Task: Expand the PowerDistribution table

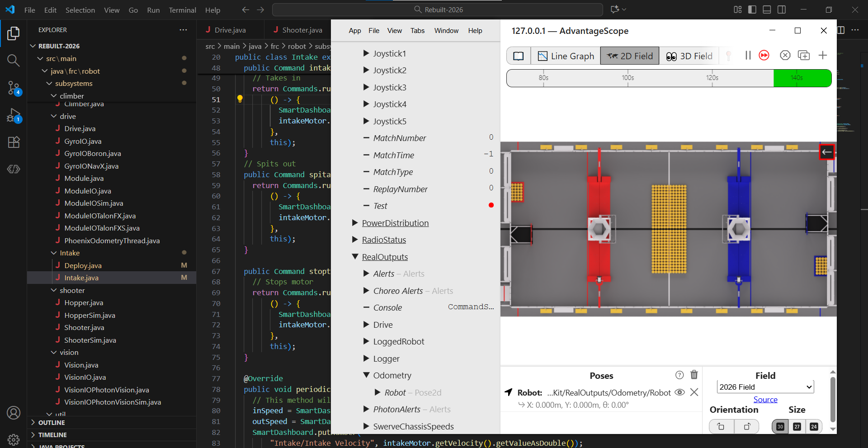Action: tap(355, 223)
